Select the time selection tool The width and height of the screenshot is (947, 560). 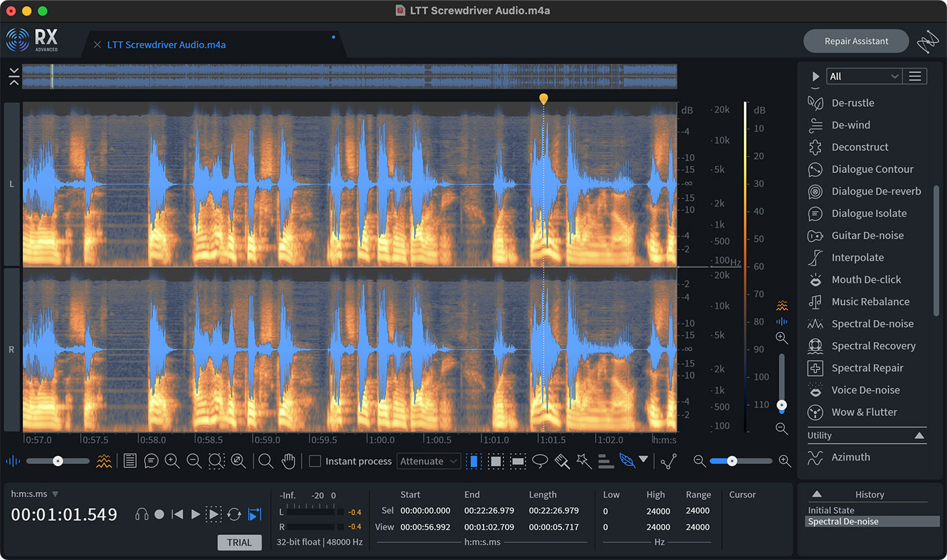473,461
